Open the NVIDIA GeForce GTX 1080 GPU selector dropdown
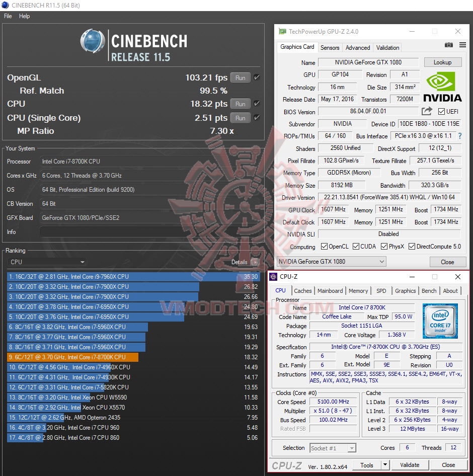The width and height of the screenshot is (473, 476). 331,261
